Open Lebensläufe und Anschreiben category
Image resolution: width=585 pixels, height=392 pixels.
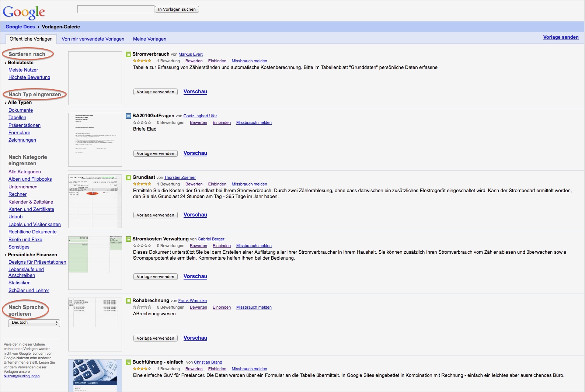click(26, 273)
